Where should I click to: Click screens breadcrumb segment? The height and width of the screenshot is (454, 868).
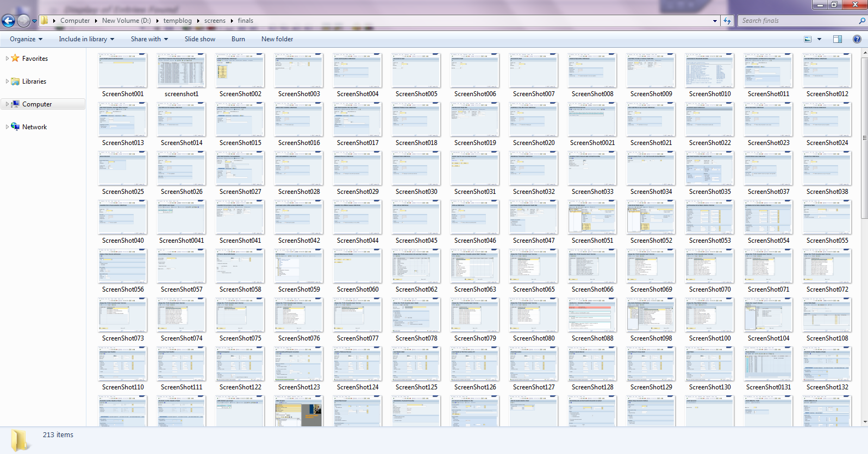(x=215, y=21)
